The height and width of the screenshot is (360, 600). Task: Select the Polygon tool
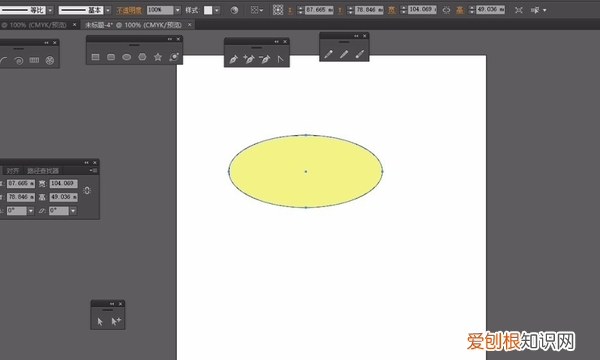[142, 57]
